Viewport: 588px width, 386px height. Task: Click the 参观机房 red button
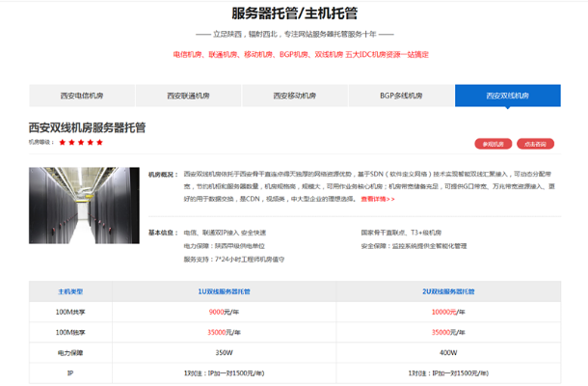494,144
